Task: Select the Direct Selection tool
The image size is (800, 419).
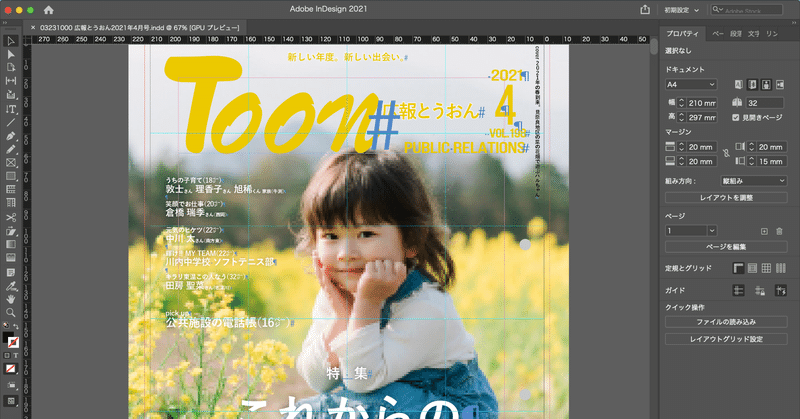Action: 11,55
